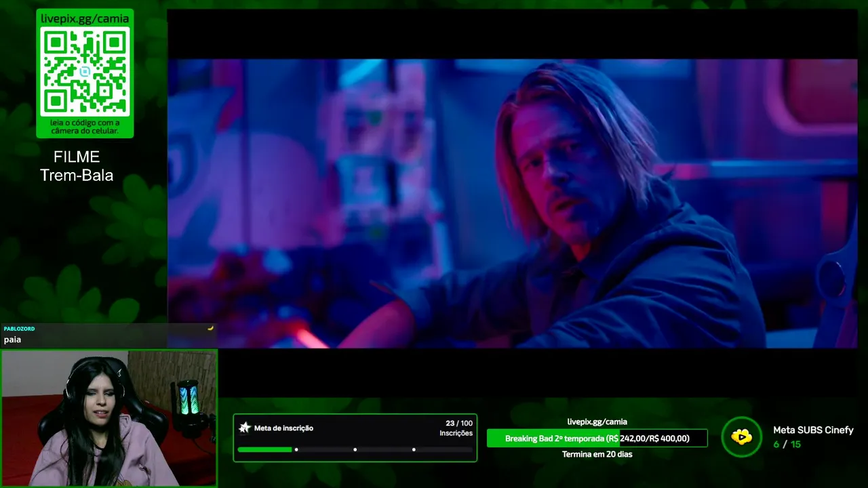Click the livepix.gg/camia label above QR code
Viewport: 868px width, 488px height.
[85, 18]
